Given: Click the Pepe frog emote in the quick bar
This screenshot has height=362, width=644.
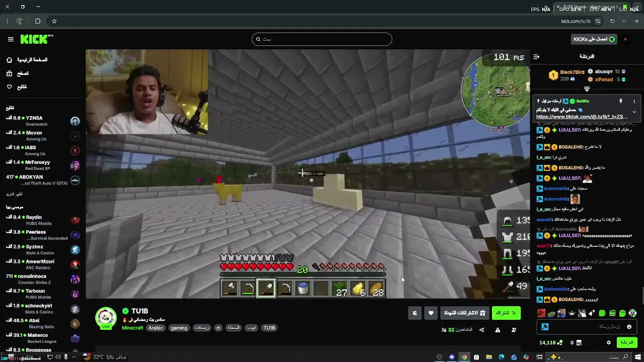Looking at the screenshot, I should click(x=551, y=313).
